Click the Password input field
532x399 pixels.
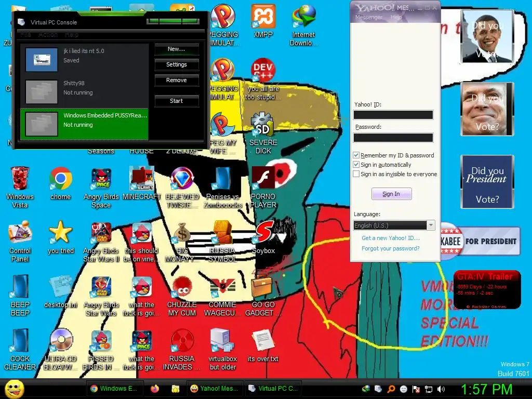393,137
